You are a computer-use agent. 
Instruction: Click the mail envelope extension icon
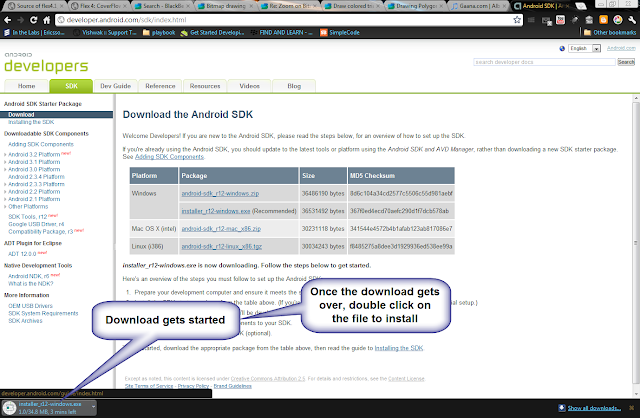click(x=547, y=20)
